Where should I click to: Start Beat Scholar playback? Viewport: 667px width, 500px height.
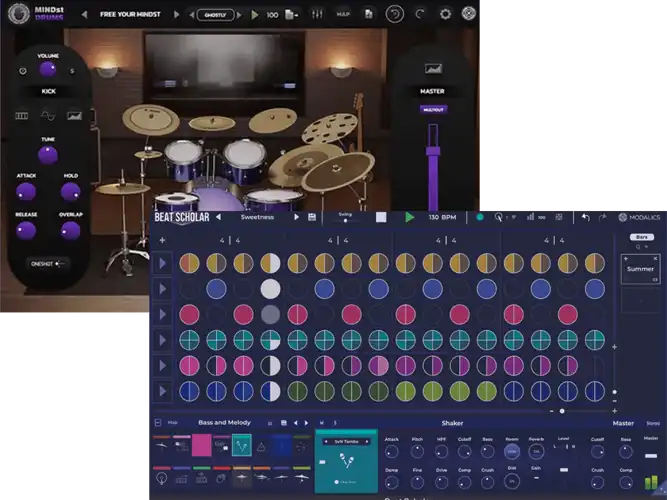coord(409,217)
